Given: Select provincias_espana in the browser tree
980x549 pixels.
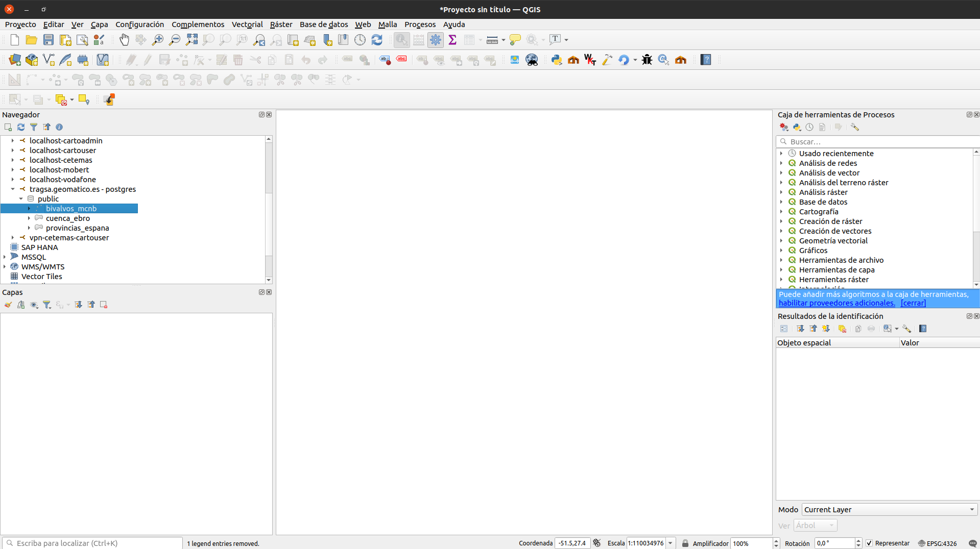Looking at the screenshot, I should tap(78, 228).
